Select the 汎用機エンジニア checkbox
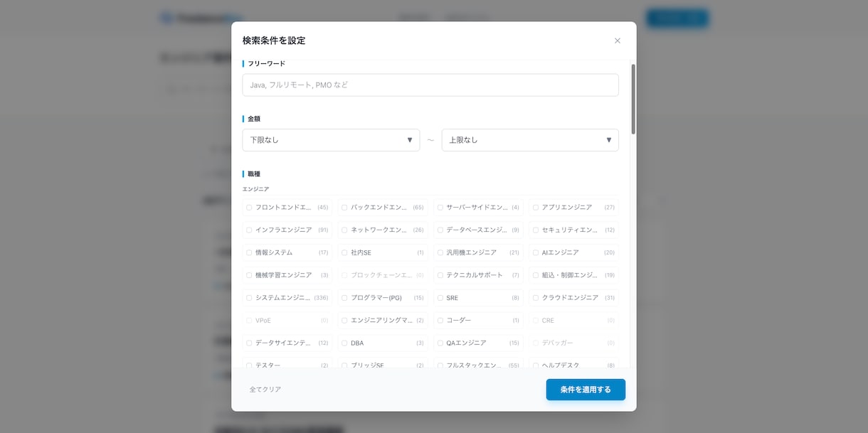Image resolution: width=868 pixels, height=433 pixels. coord(440,252)
